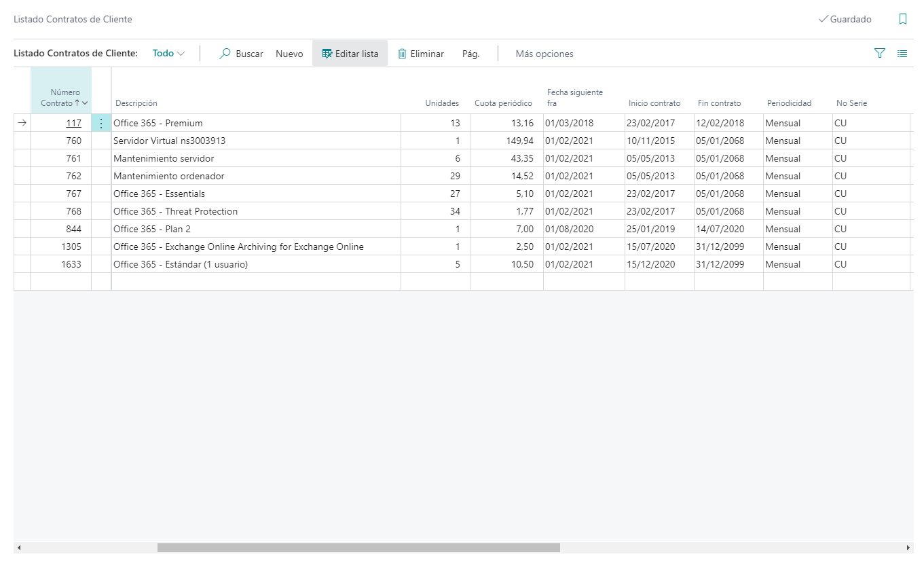Open Más opciones menu

[x=544, y=54]
